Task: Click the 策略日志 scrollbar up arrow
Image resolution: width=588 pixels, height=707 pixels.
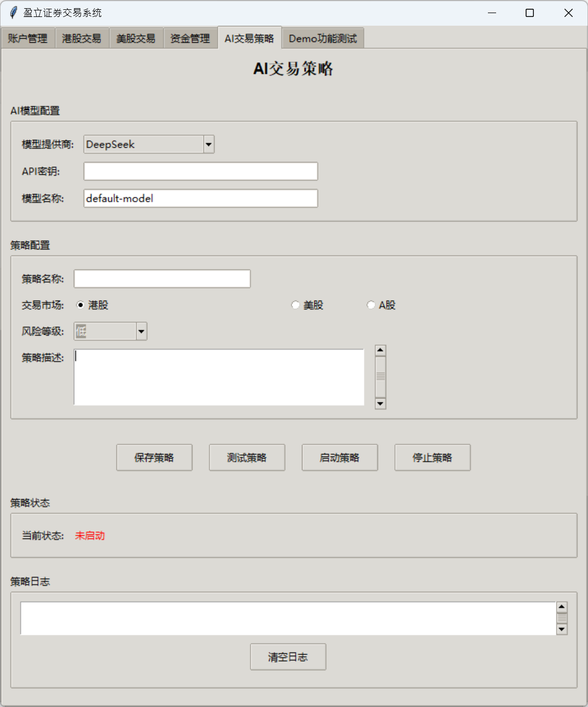Action: point(562,607)
